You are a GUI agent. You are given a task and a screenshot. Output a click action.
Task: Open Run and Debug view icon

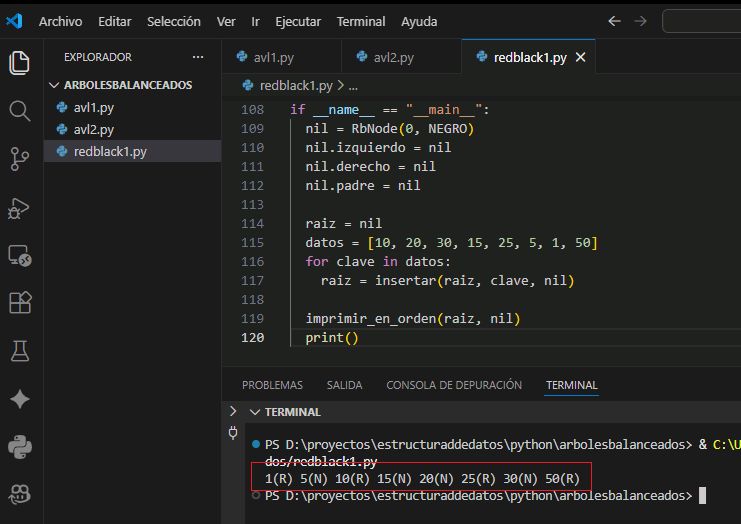point(20,207)
